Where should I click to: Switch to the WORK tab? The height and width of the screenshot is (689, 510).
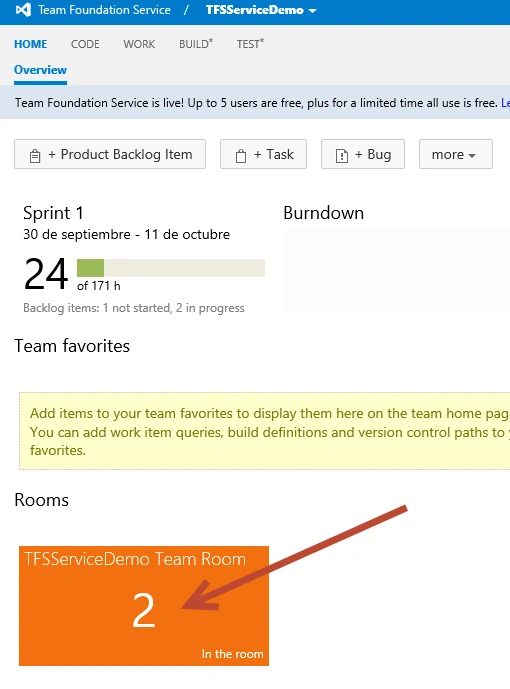click(139, 44)
